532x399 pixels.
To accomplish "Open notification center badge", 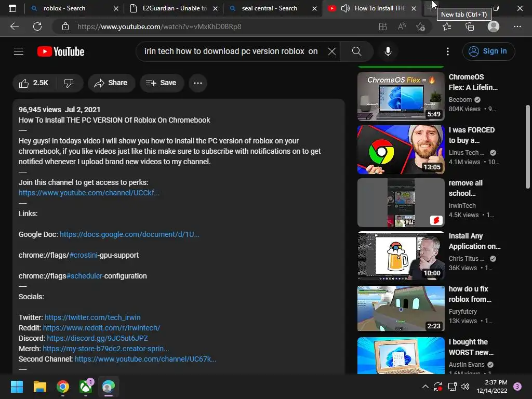I will (517, 387).
